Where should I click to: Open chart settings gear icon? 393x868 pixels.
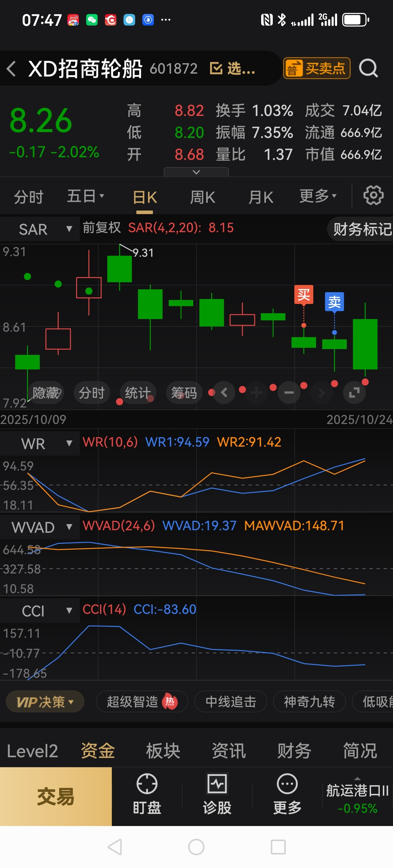click(x=373, y=195)
